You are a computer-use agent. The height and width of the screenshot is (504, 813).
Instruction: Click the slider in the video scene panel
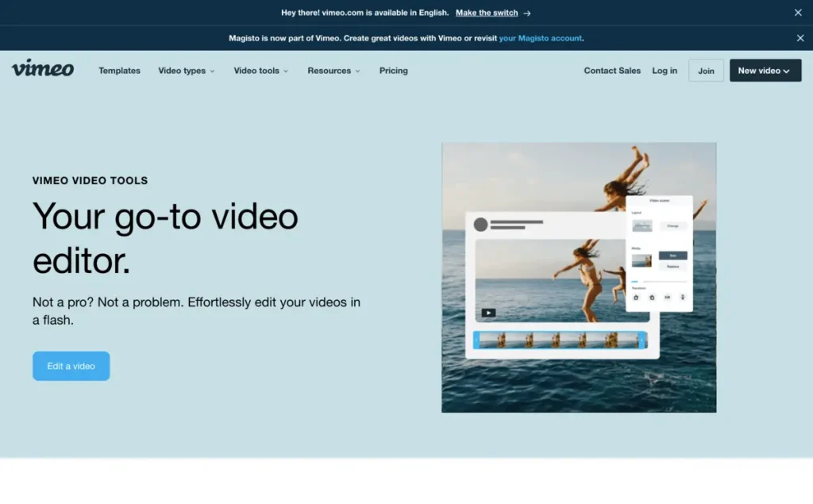pos(658,281)
